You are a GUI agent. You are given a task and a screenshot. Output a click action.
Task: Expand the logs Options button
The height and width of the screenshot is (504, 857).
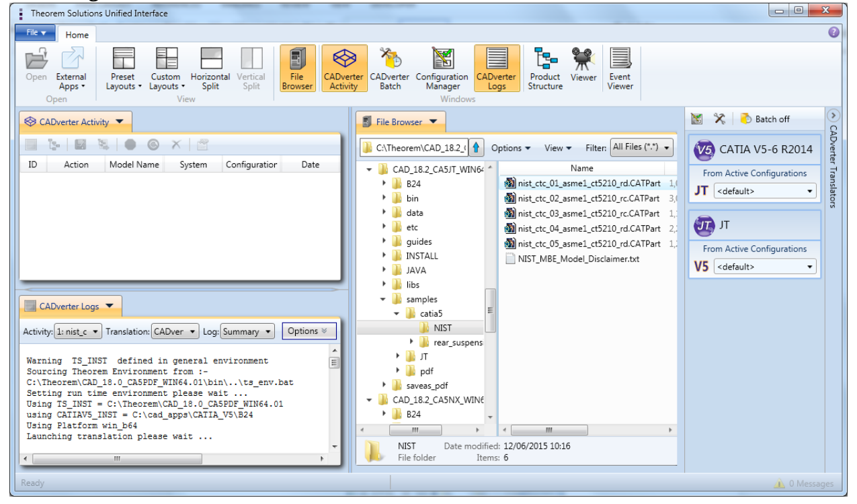coord(309,331)
